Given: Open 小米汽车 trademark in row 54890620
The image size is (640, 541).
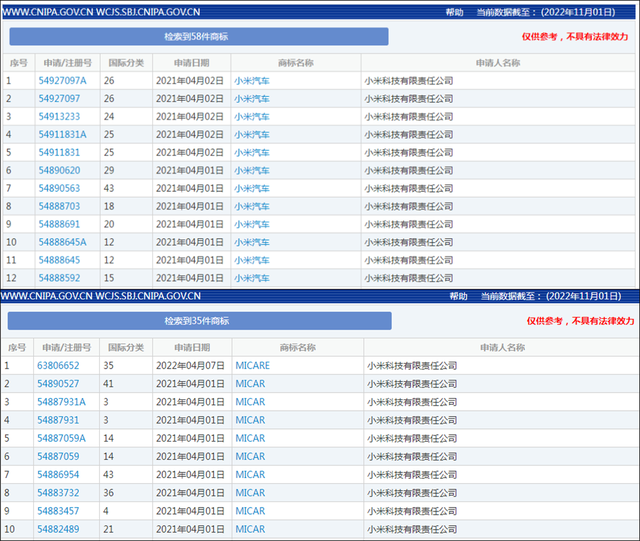Looking at the screenshot, I should tap(252, 171).
